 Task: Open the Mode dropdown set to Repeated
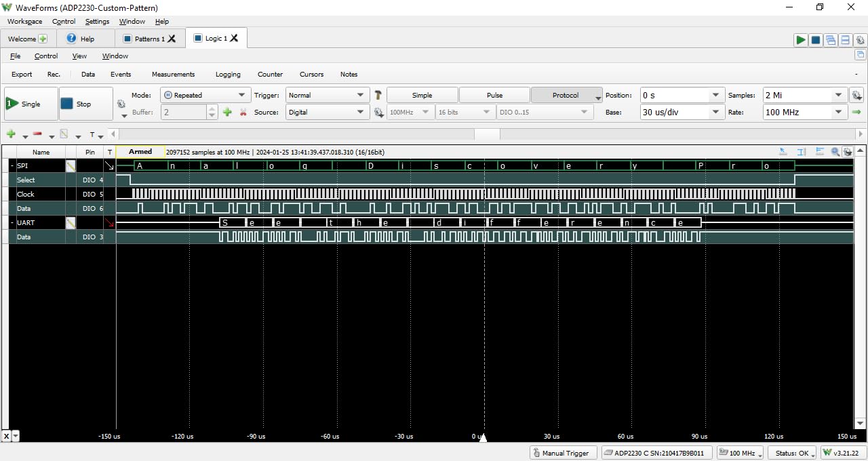point(204,95)
